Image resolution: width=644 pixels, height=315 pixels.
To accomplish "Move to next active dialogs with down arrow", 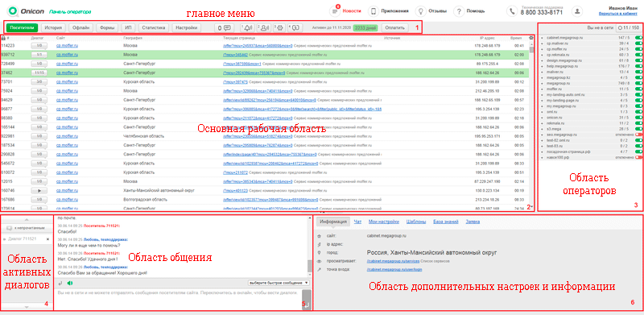I will point(27,307).
